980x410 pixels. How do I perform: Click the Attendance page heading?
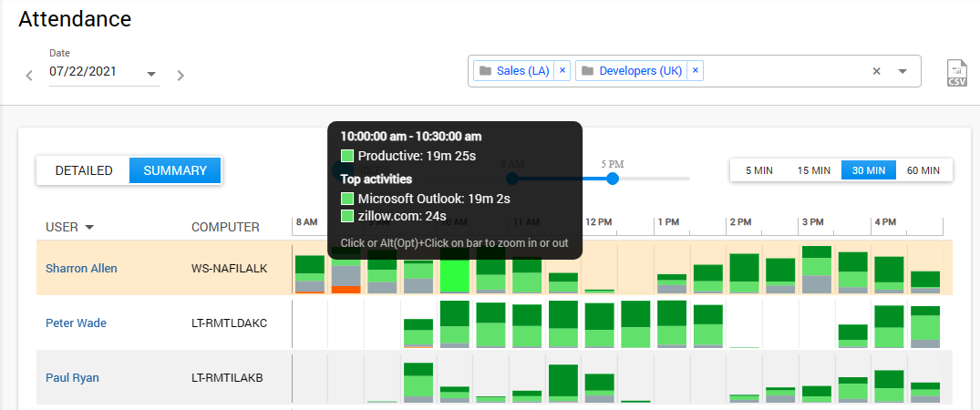click(75, 19)
